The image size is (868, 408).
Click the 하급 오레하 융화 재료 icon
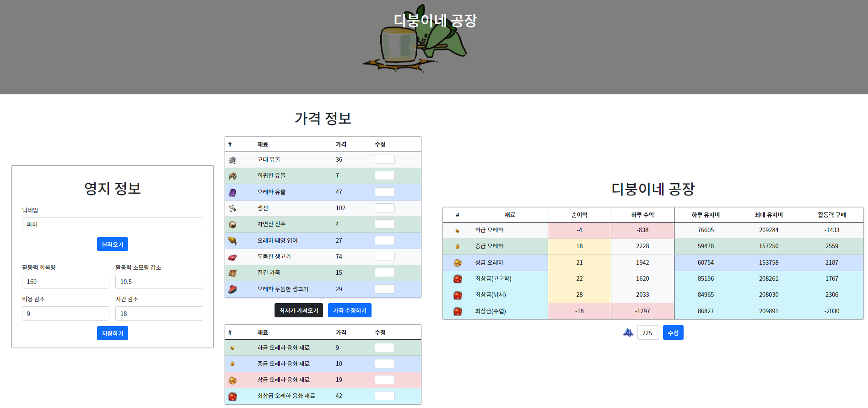coord(232,348)
